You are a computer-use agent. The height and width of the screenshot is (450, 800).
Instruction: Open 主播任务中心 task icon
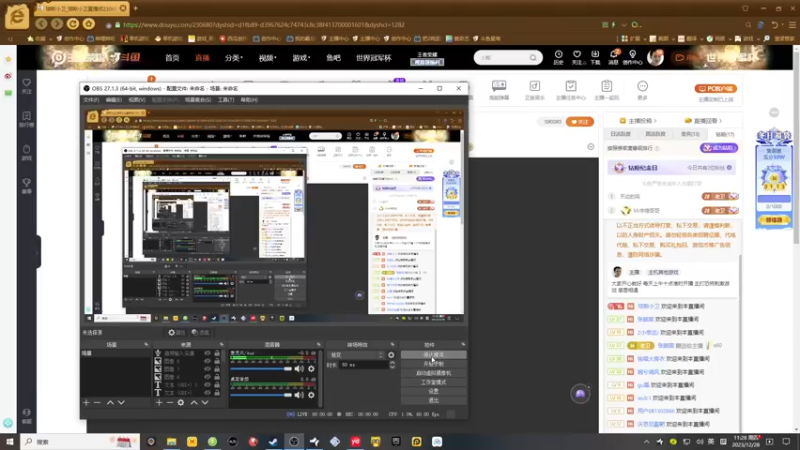pos(570,90)
